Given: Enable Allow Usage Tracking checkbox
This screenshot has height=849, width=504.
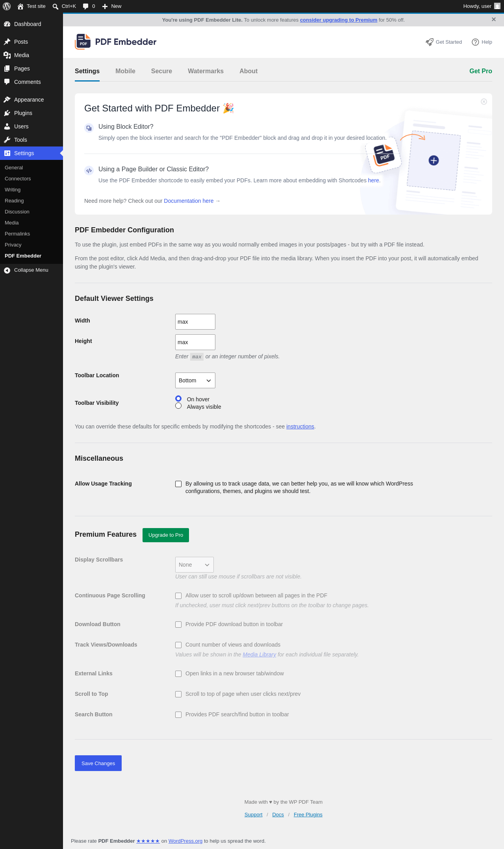Looking at the screenshot, I should [x=178, y=484].
